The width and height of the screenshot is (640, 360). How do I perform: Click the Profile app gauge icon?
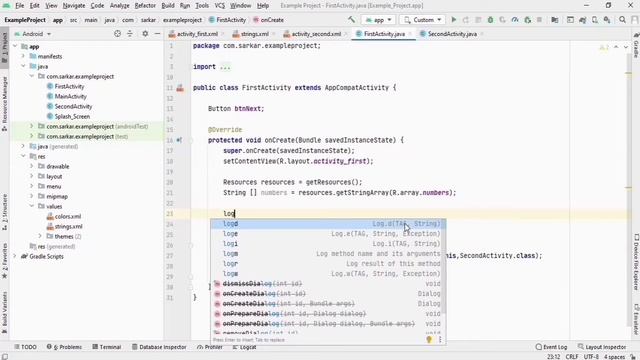(x=515, y=20)
